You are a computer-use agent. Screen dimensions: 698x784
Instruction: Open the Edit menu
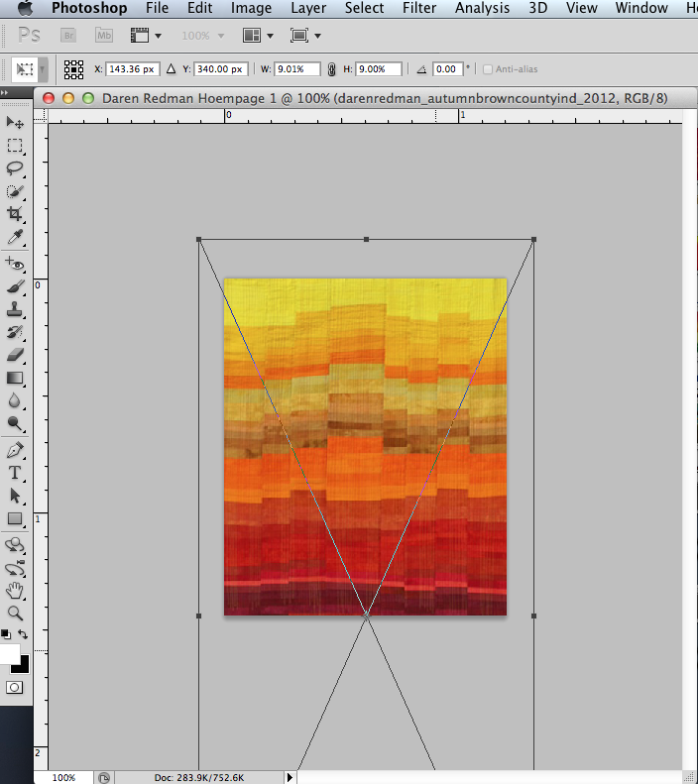(199, 8)
